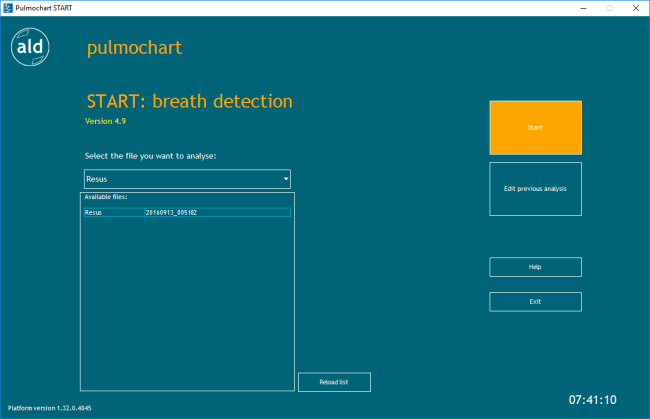Screen dimensions: 650x419
Task: Close the Pulmochart START window
Action: click(x=635, y=7)
